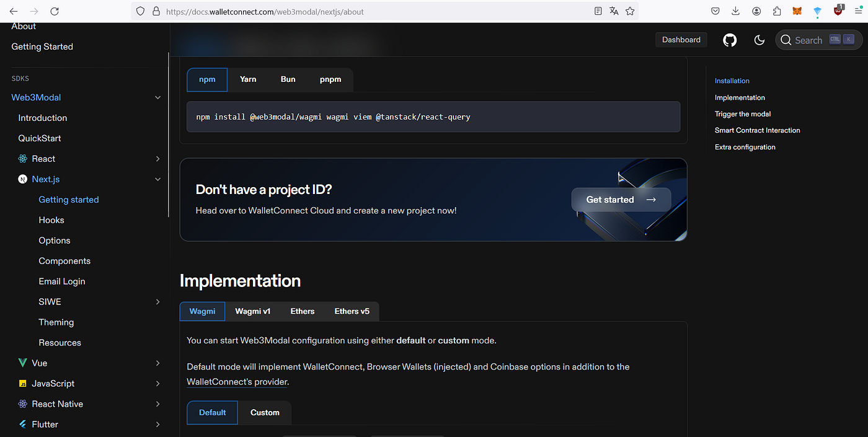
Task: Switch to the Ethers v5 tab
Action: (352, 311)
